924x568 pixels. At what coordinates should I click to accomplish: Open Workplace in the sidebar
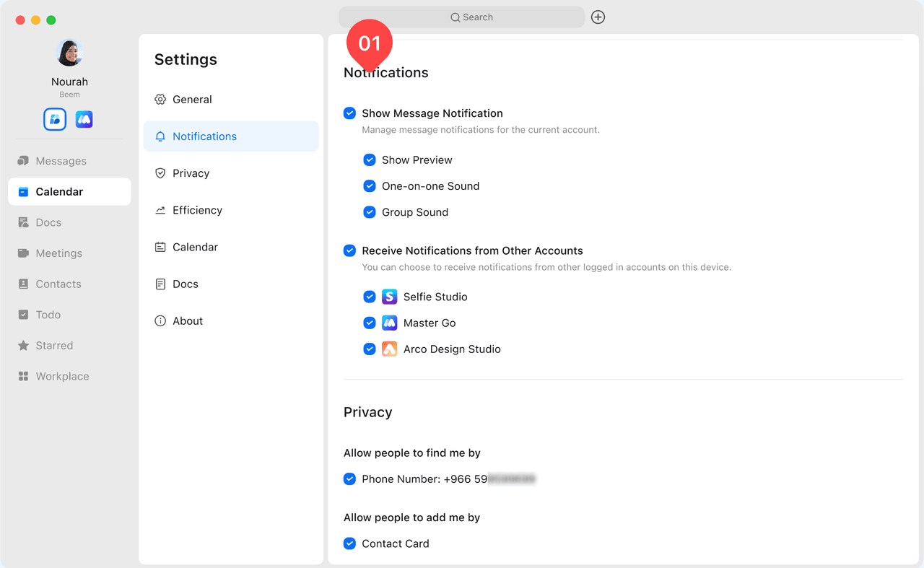62,377
